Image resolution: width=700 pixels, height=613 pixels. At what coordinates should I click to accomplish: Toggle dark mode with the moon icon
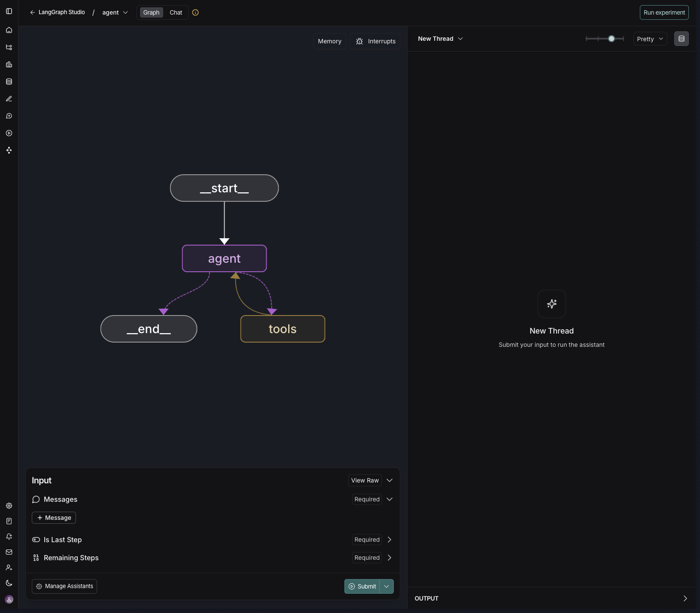click(x=9, y=583)
